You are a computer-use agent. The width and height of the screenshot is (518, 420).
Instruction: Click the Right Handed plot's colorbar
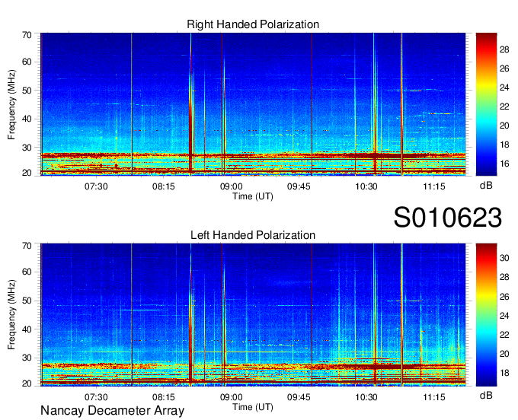(486, 104)
